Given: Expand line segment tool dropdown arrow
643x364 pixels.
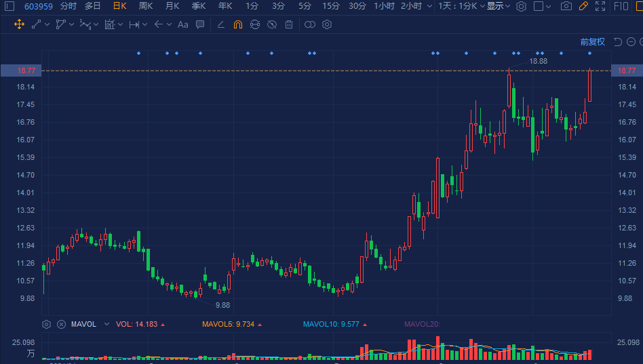Looking at the screenshot, I should (x=47, y=24).
